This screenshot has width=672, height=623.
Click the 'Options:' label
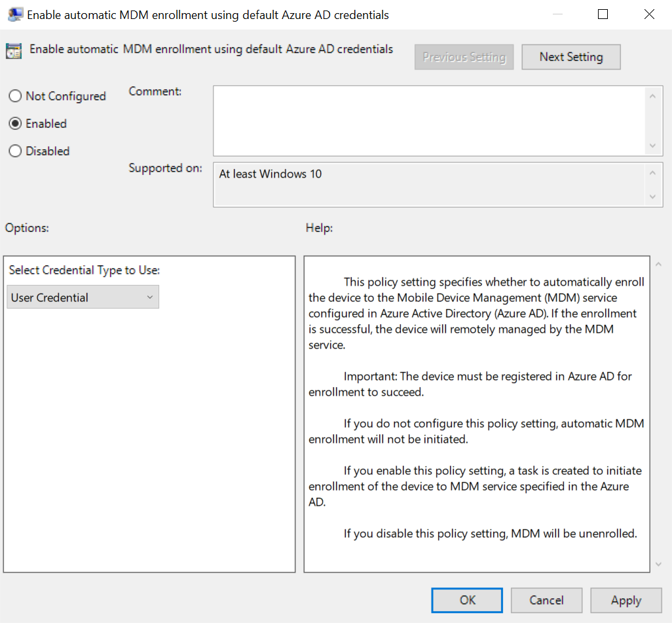click(27, 228)
